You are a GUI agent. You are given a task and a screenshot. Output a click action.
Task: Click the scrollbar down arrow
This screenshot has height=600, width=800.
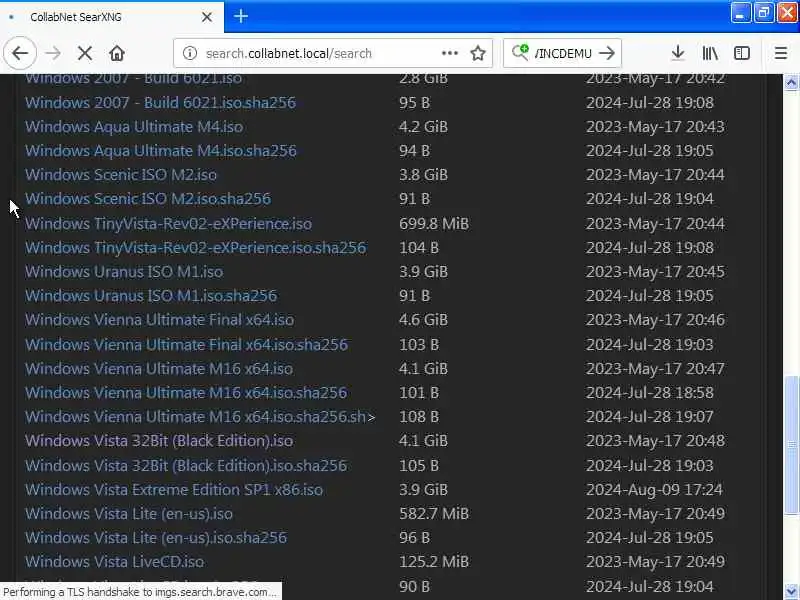[791, 592]
